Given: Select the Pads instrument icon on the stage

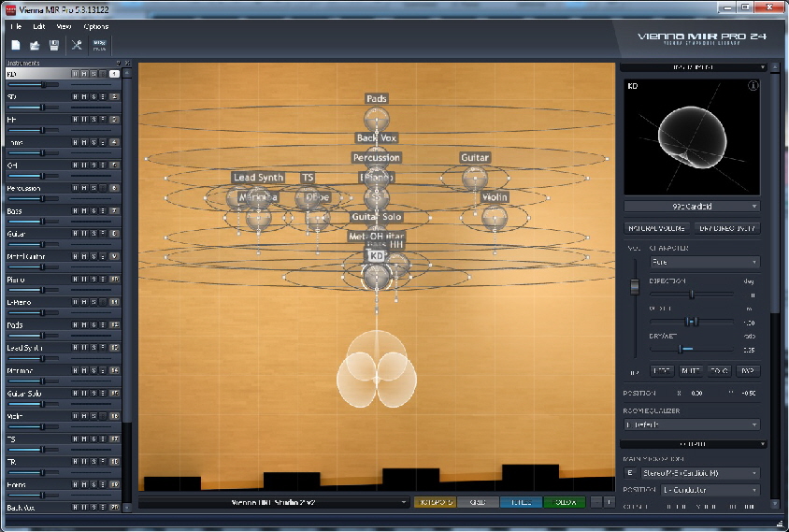Looking at the screenshot, I should [x=377, y=120].
